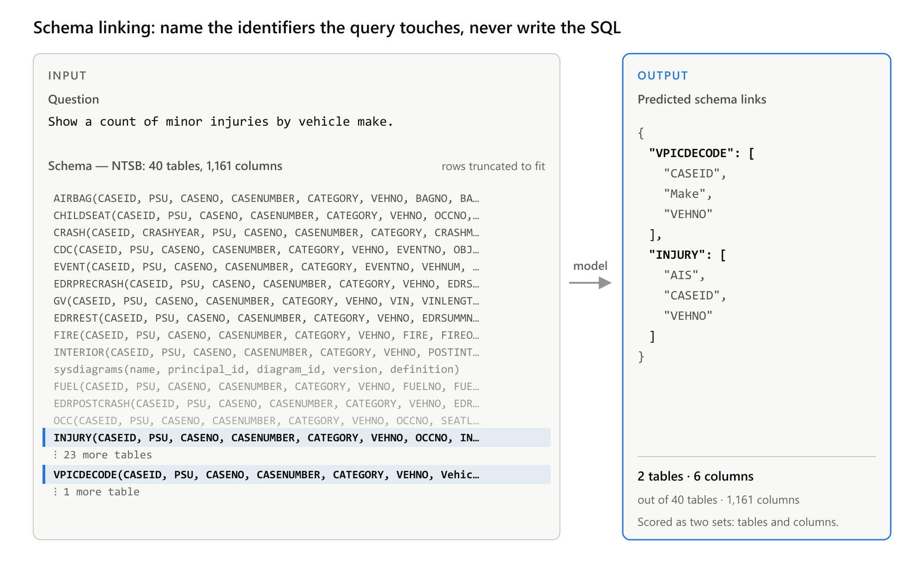Viewport: 924px width, 573px height.
Task: Expand the 23 more tables row
Action: click(103, 455)
